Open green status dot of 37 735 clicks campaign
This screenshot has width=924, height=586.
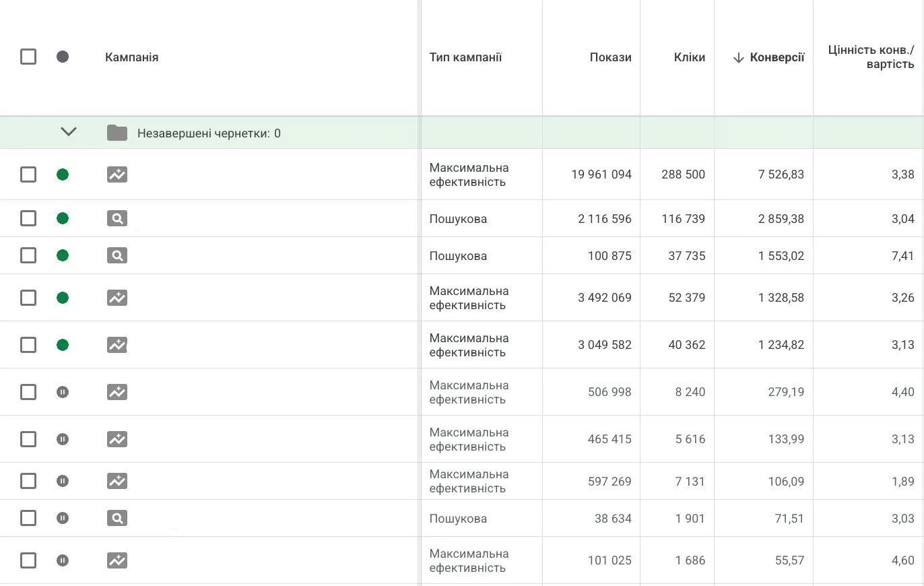point(63,255)
